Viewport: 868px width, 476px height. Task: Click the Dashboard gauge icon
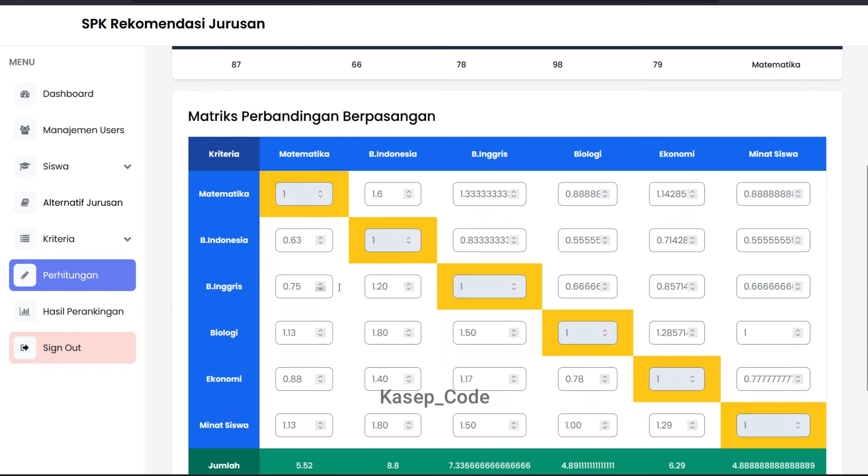(x=25, y=94)
